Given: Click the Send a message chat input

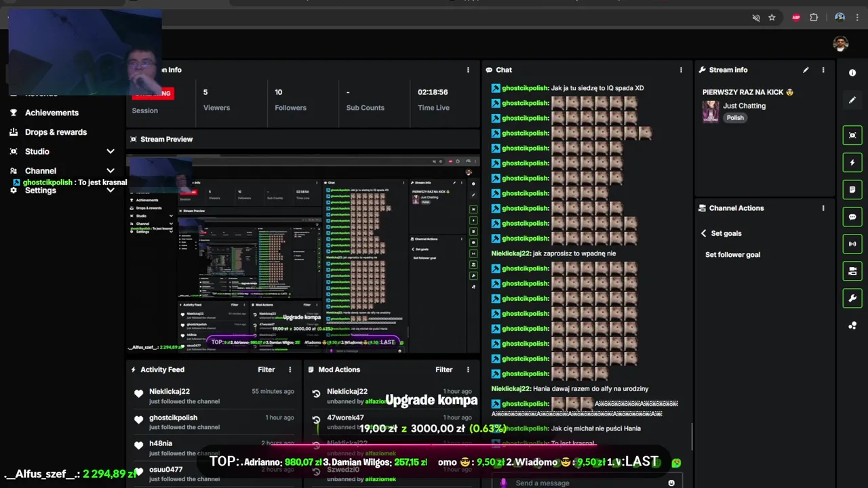Looking at the screenshot, I should (x=587, y=483).
